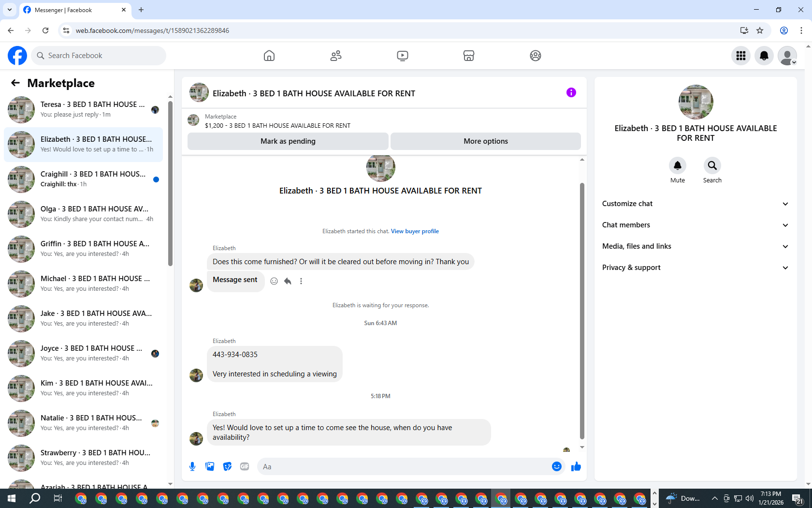Record a voice clip with the microphone

192,466
